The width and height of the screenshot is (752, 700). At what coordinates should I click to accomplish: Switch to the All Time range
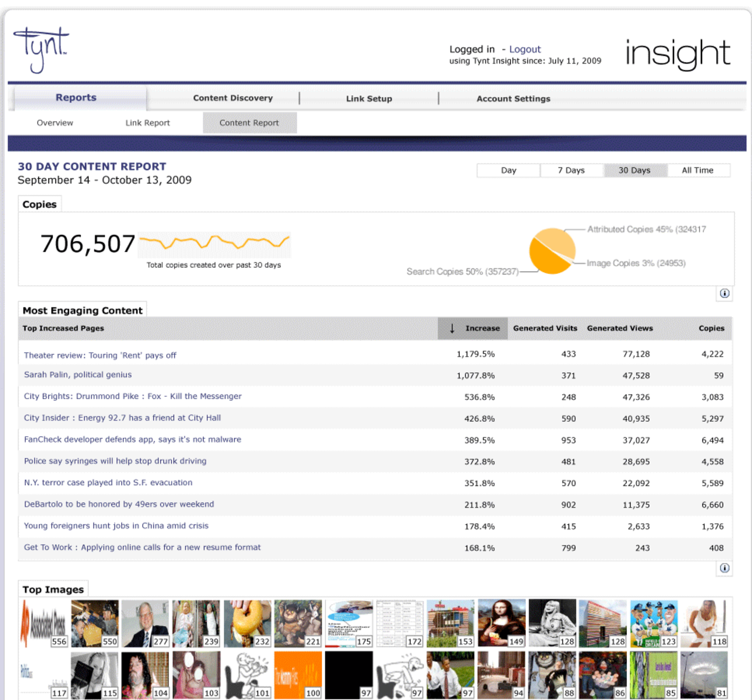[x=697, y=170]
